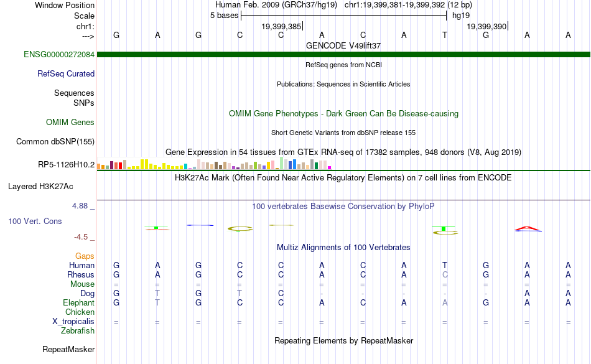Click the 4.88 PhyloP upper scale value
This screenshot has width=591, height=364.
pyautogui.click(x=80, y=206)
